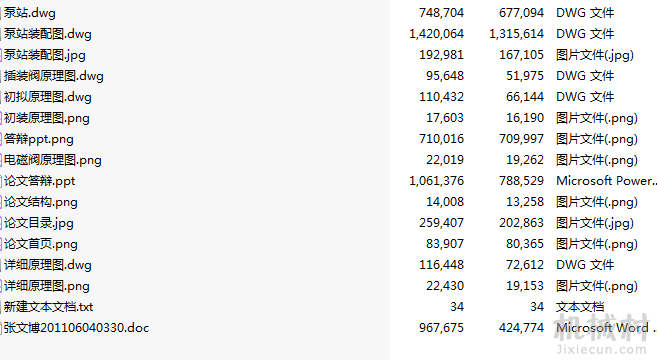
Task: Select the 新建文本文档.txt file
Action: (49, 307)
